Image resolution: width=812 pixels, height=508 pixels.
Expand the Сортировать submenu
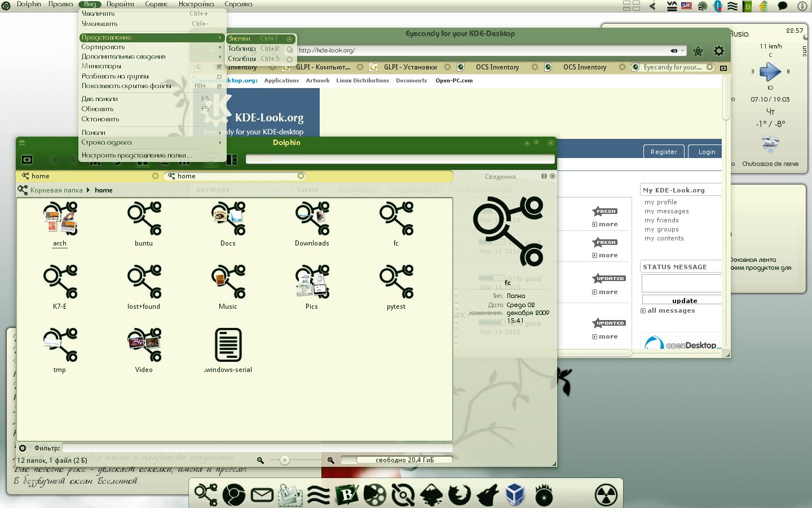(153, 47)
